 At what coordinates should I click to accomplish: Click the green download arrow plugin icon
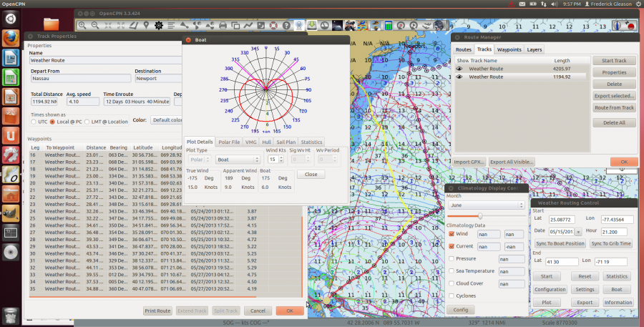tap(312, 26)
